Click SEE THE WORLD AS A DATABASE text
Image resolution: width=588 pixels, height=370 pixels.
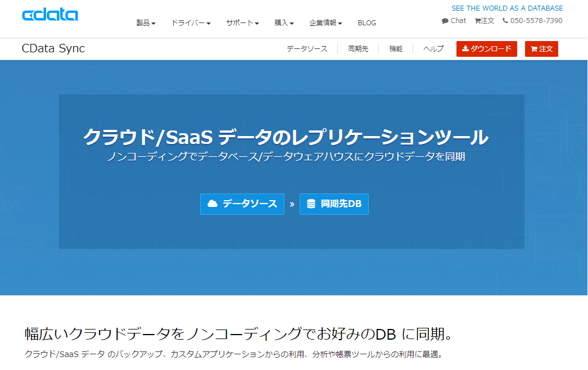point(507,8)
